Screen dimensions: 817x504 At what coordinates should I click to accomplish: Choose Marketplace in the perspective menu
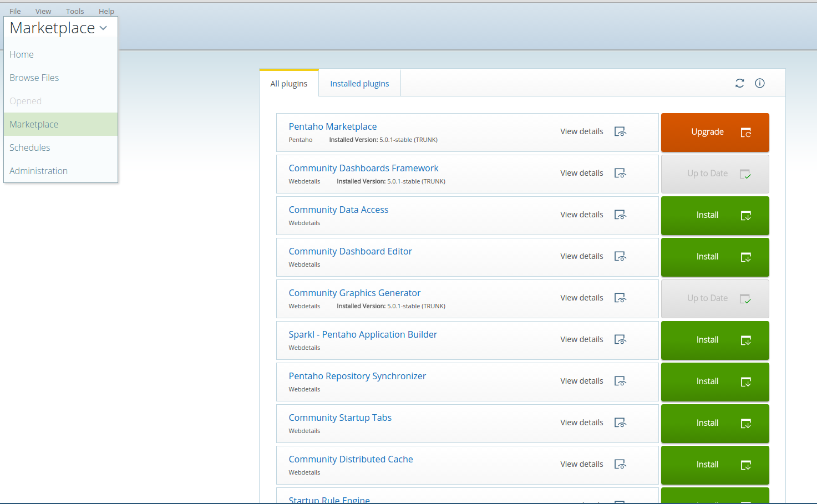point(60,124)
